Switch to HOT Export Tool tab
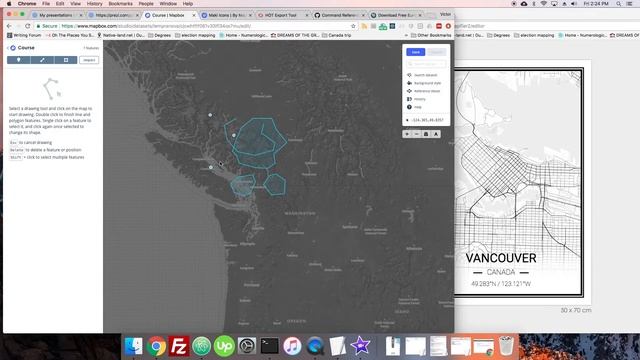Screen dimensions: 640x360 click(282, 15)
